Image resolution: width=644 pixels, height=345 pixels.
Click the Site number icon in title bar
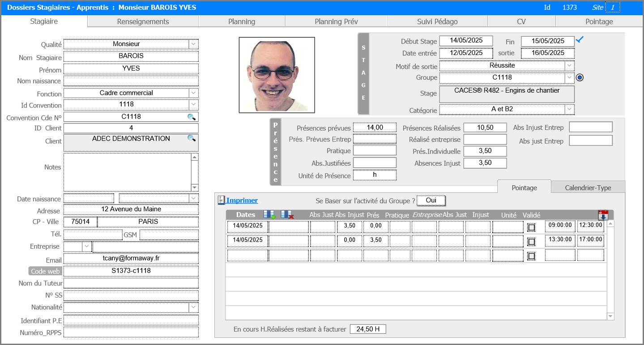point(613,8)
